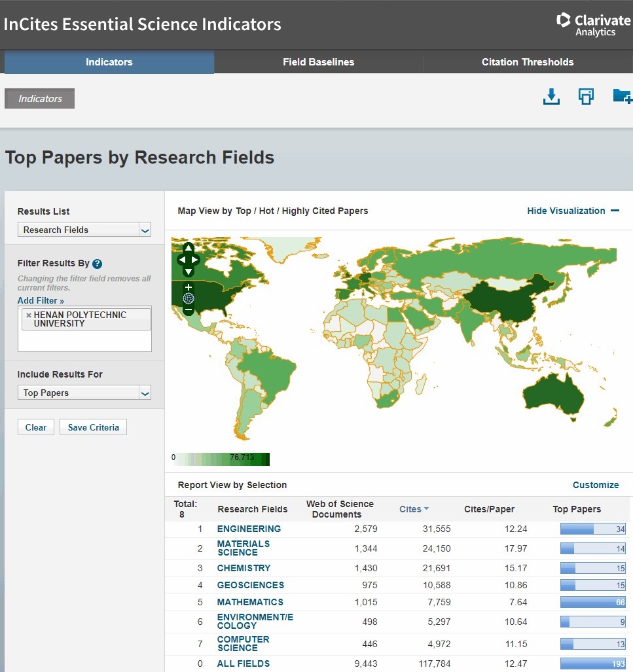Open the Include Results For dropdown

pos(84,393)
